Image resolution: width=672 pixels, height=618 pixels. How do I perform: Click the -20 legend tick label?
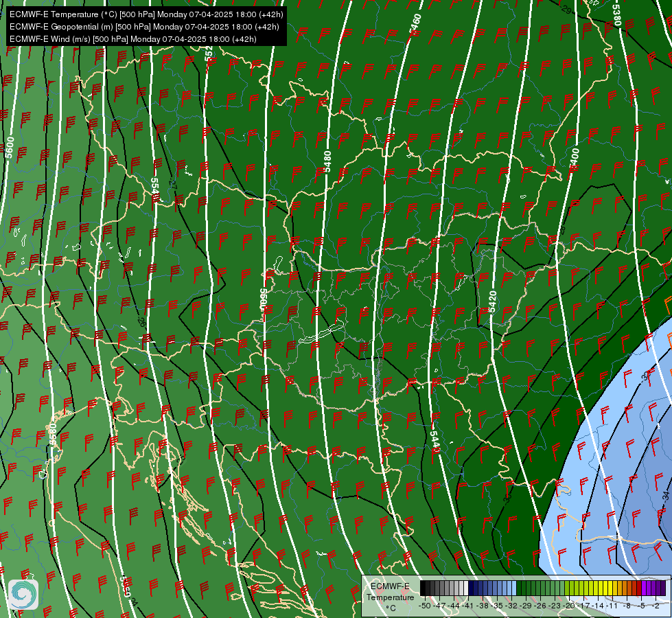tap(569, 606)
